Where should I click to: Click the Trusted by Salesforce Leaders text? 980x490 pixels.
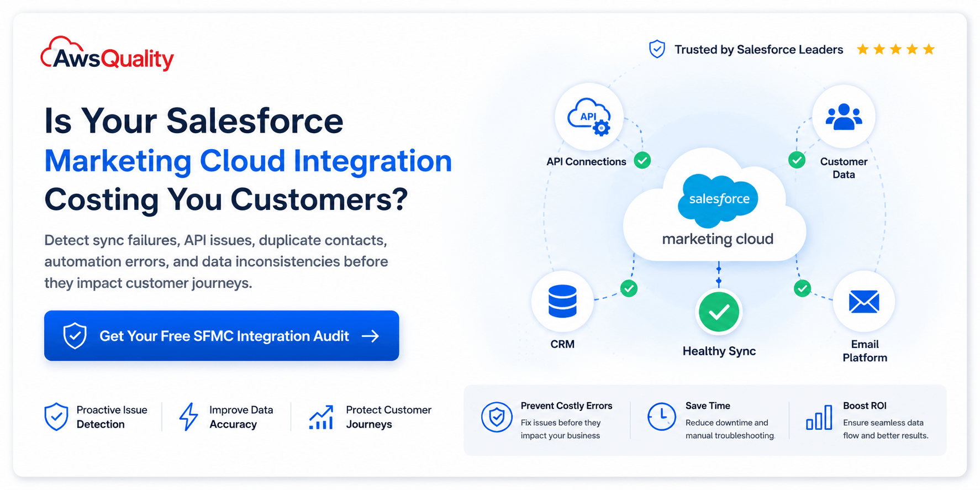coord(758,50)
